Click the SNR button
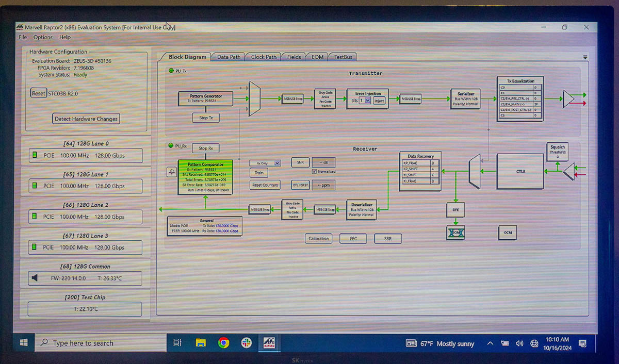Image resolution: width=619 pixels, height=364 pixels. 300,162
